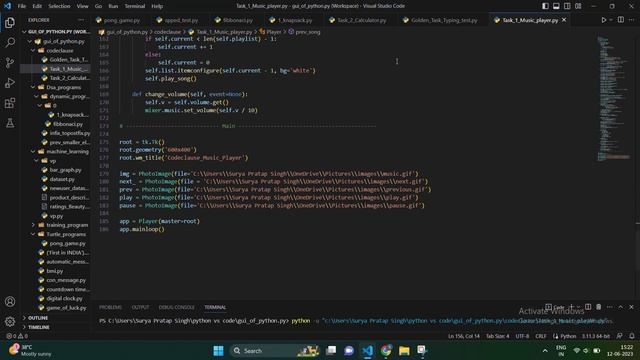This screenshot has width=640, height=360.
Task: Open Task View on the taskbar
Action: pyautogui.click(x=331, y=351)
